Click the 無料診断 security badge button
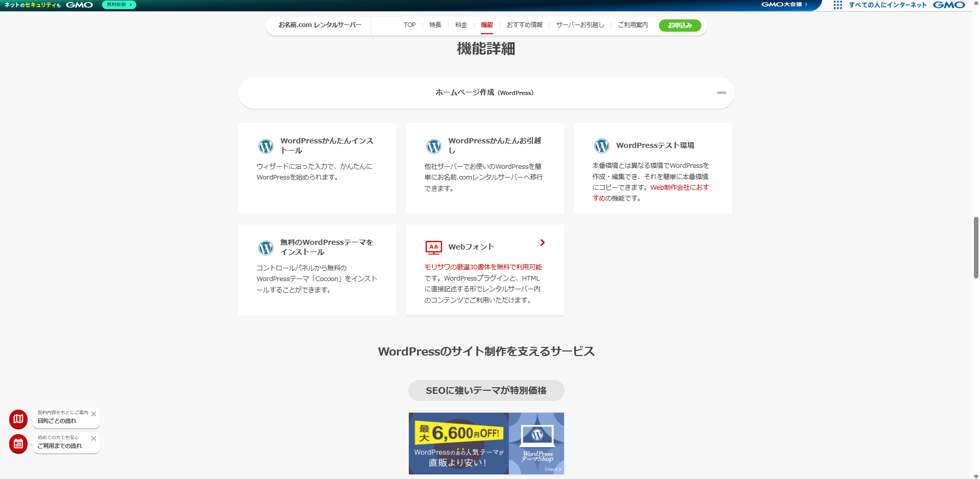 tap(119, 5)
